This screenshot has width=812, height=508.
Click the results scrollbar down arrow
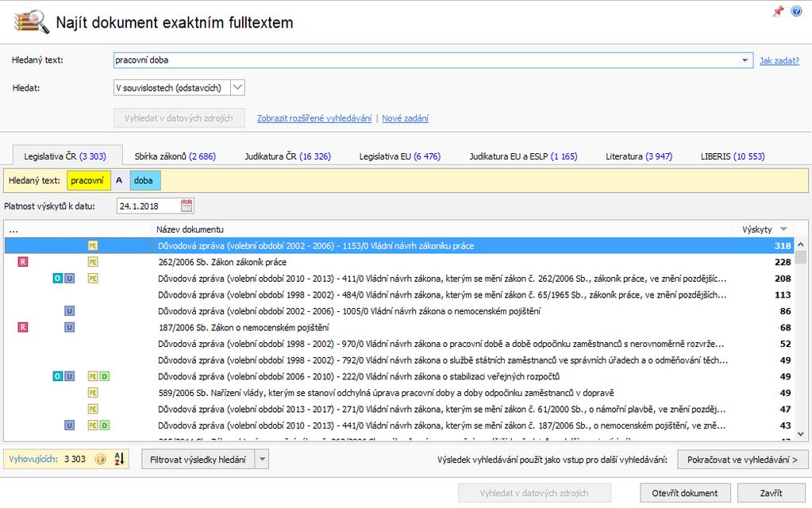pyautogui.click(x=801, y=434)
